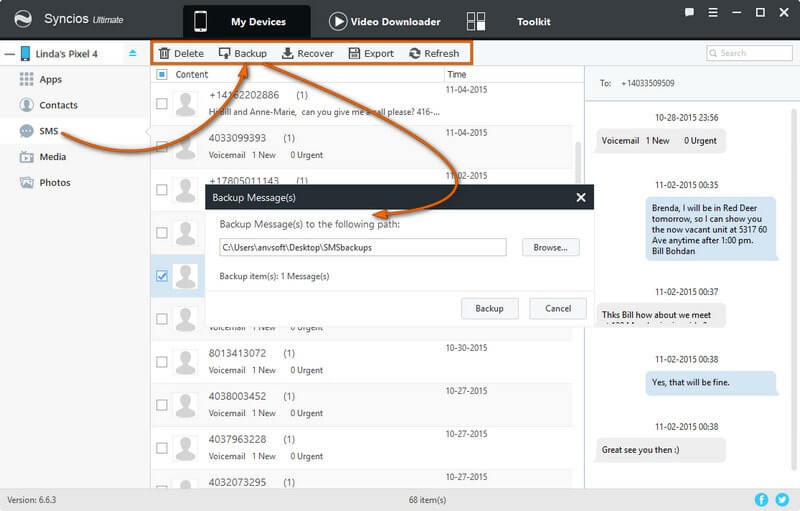The width and height of the screenshot is (800, 511).
Task: Eject Linda's Pixel 4 device
Action: (133, 53)
